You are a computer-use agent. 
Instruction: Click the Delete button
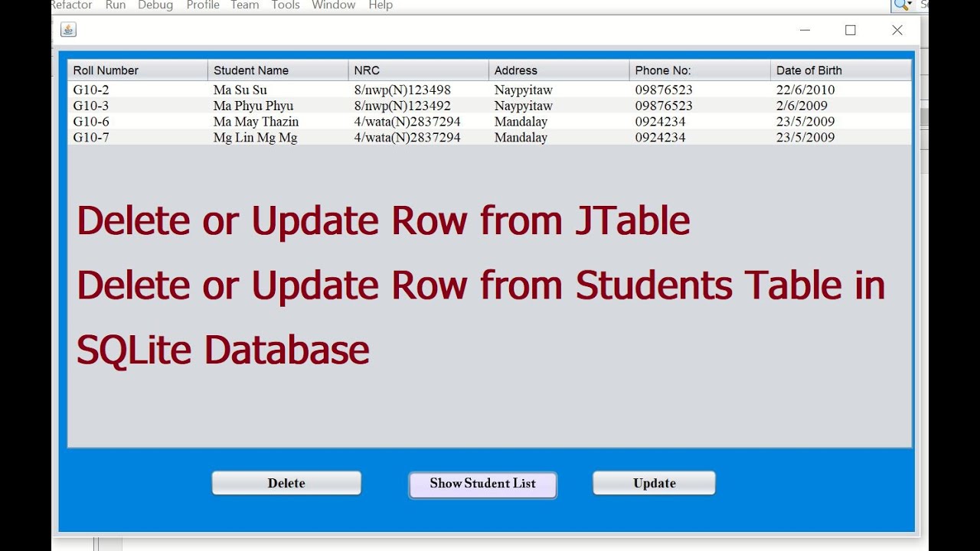click(x=286, y=483)
